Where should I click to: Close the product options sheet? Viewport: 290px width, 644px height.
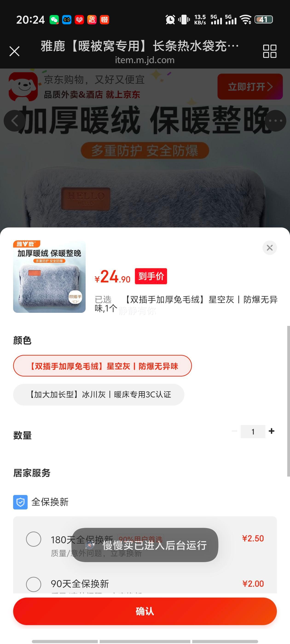pos(270,248)
